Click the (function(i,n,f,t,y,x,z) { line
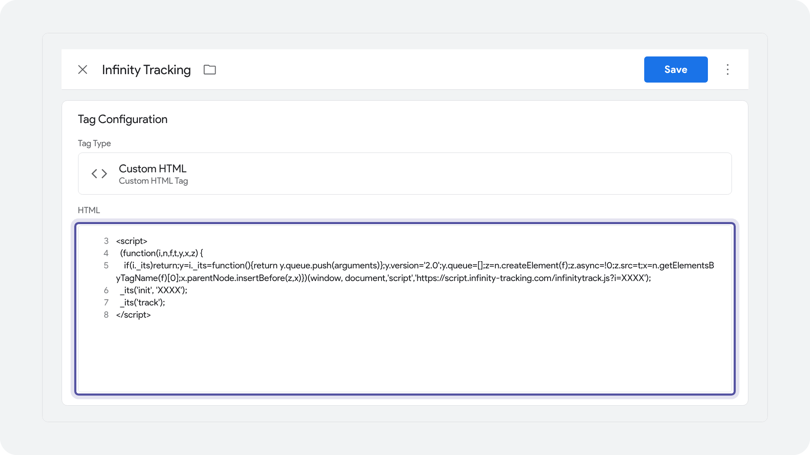This screenshot has width=810, height=455. coord(161,253)
